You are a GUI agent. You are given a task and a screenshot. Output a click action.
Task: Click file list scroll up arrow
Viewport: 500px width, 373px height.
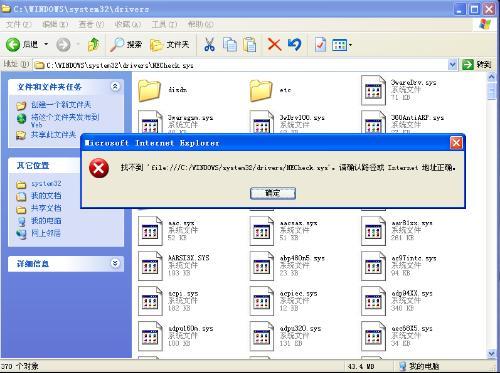[492, 77]
